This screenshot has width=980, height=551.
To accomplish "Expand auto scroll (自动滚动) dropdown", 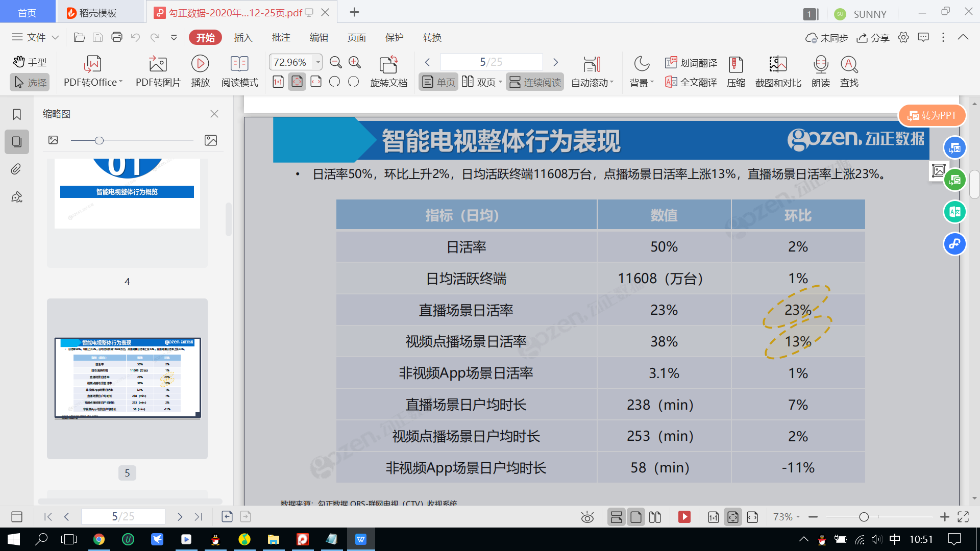I will click(x=611, y=82).
